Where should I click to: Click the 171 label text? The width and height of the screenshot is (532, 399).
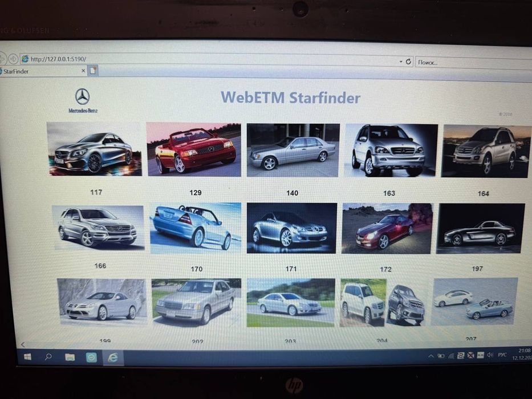pyautogui.click(x=291, y=269)
